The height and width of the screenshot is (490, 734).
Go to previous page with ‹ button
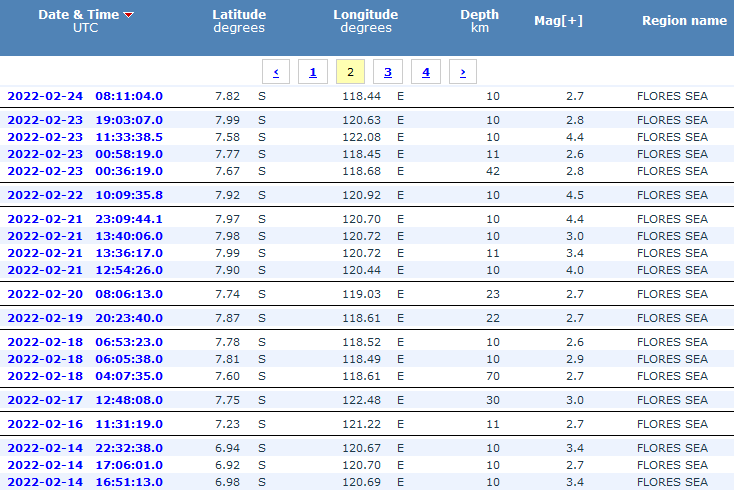click(x=276, y=72)
